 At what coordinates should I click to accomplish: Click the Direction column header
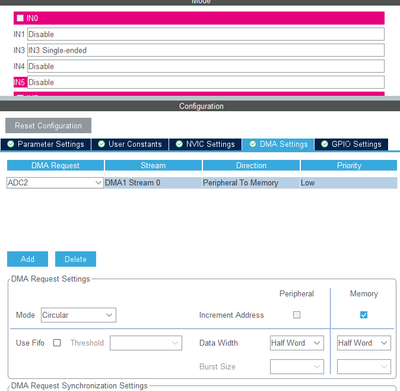tap(251, 165)
